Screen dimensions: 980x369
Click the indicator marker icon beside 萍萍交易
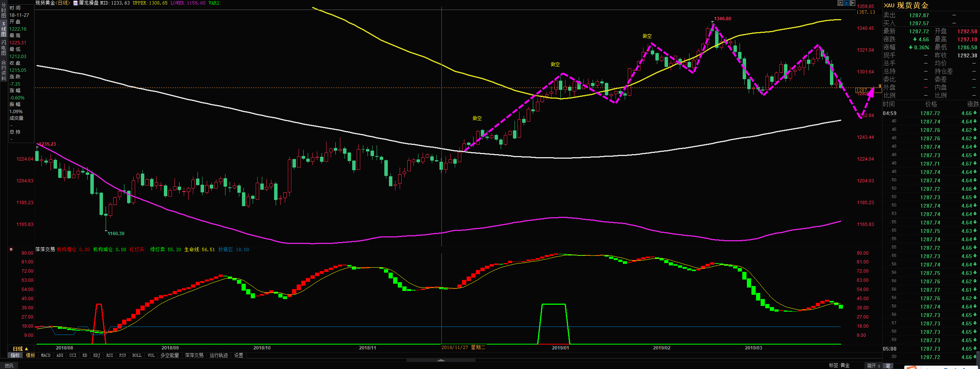click(11, 249)
